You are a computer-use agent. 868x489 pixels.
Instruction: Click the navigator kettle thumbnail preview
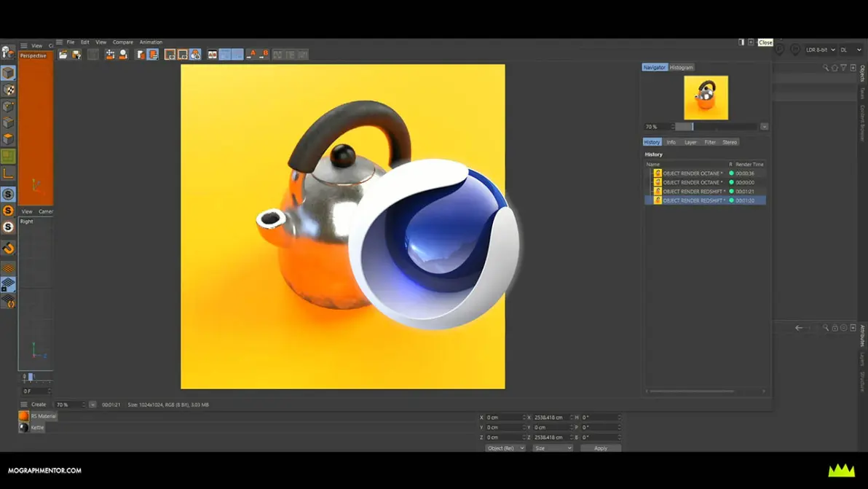coord(706,98)
